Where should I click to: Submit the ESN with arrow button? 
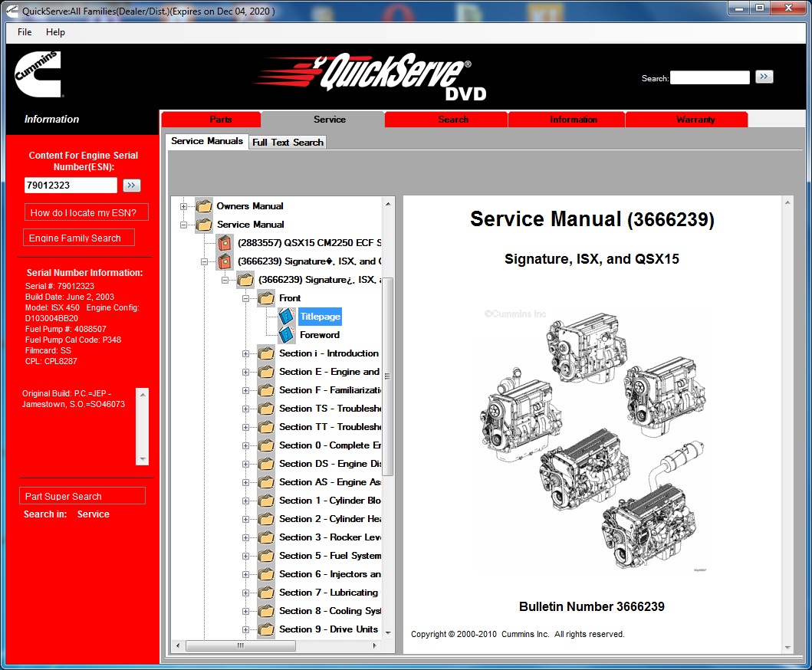[132, 186]
